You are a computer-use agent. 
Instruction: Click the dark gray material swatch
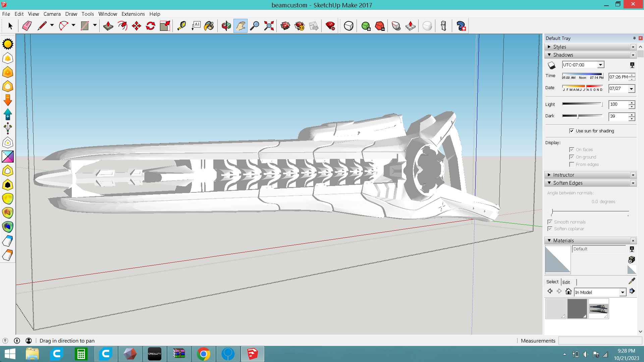click(x=577, y=308)
